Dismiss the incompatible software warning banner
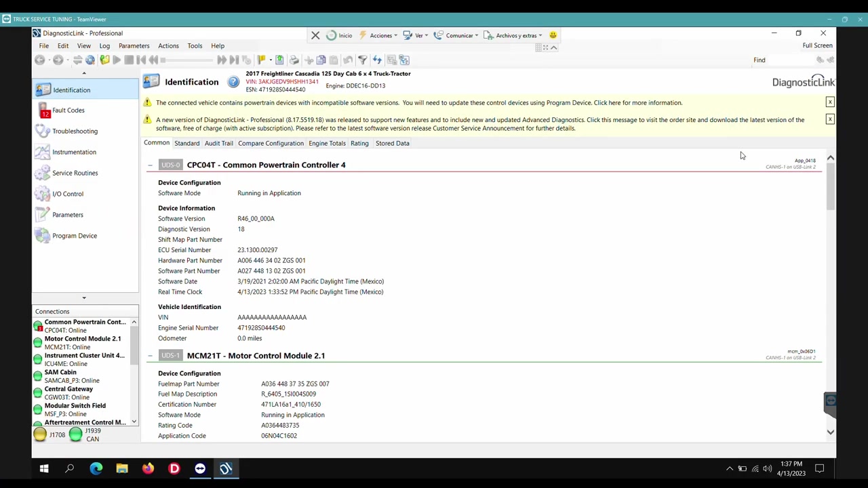Image resolution: width=868 pixels, height=488 pixels. [x=829, y=102]
